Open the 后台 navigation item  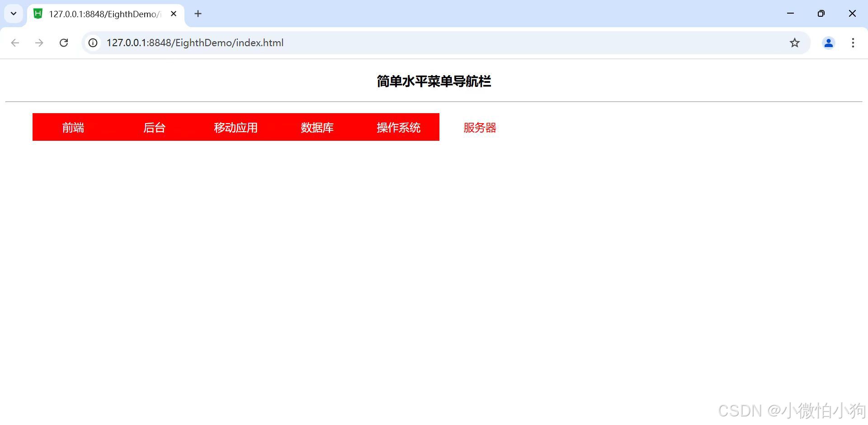tap(155, 127)
